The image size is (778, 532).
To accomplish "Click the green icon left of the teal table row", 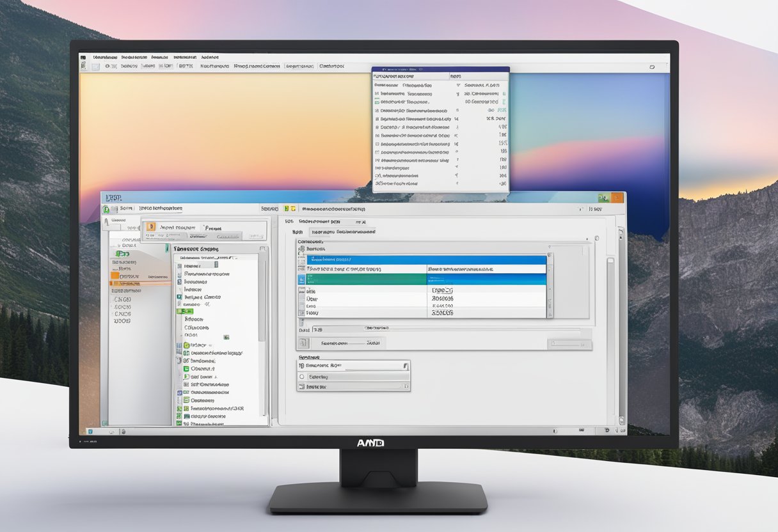I will coord(302,280).
